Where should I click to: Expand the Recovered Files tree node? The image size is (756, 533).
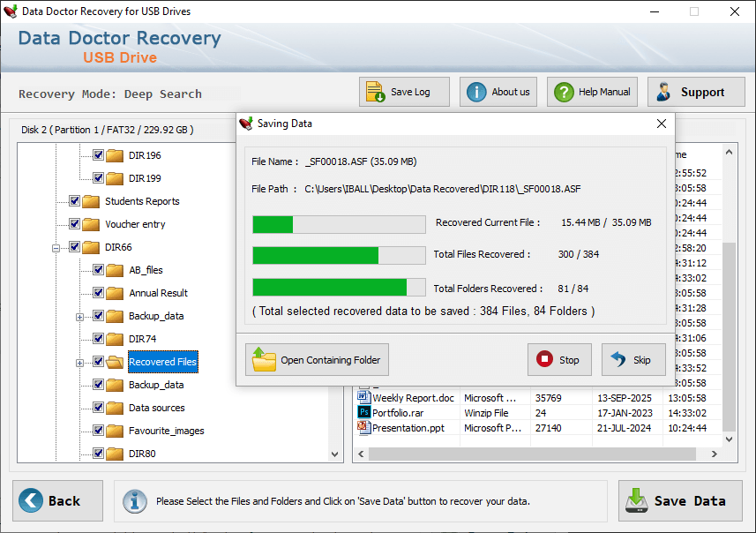point(80,364)
